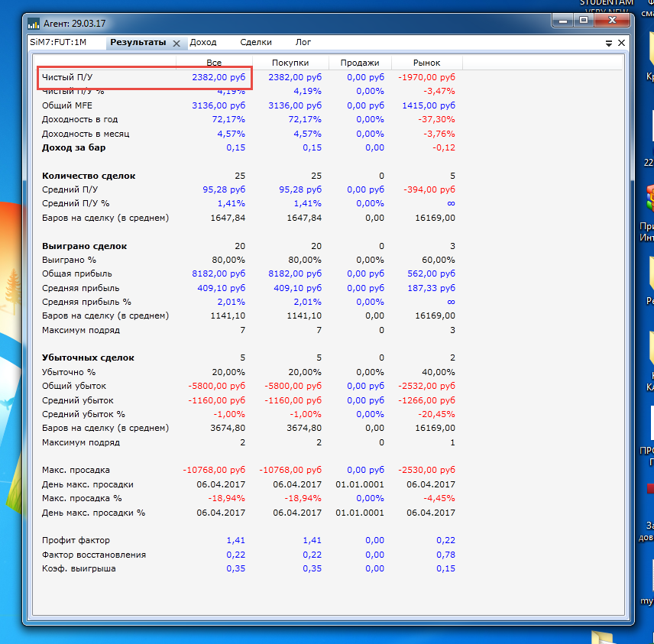
Task: Select the SiM7:FUT:1M tab
Action: 58,42
